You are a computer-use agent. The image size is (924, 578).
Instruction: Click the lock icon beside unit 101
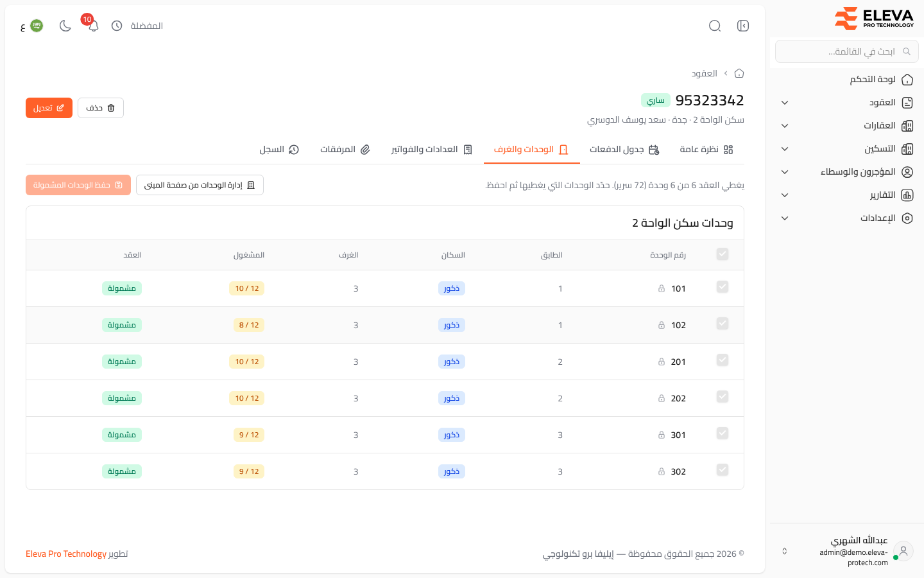(662, 288)
